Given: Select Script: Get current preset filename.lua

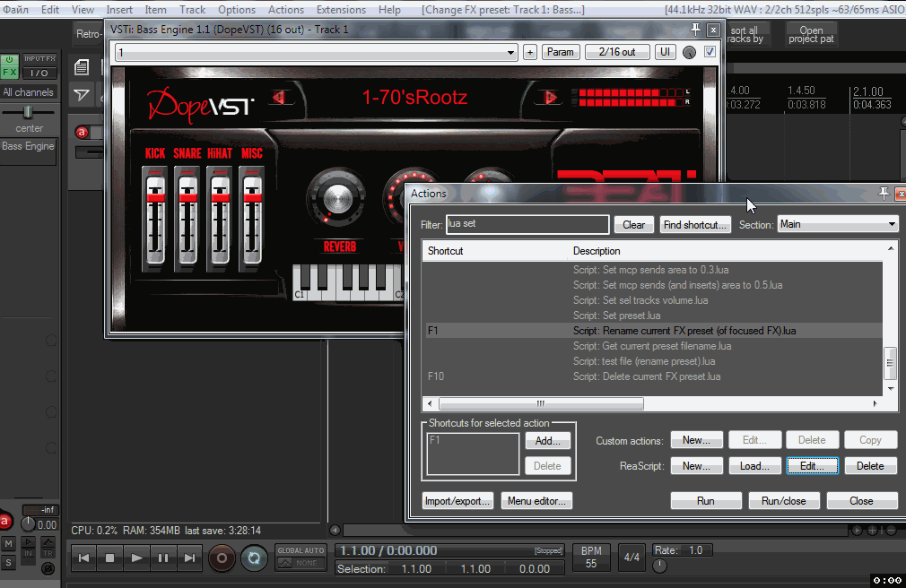Looking at the screenshot, I should [x=652, y=346].
